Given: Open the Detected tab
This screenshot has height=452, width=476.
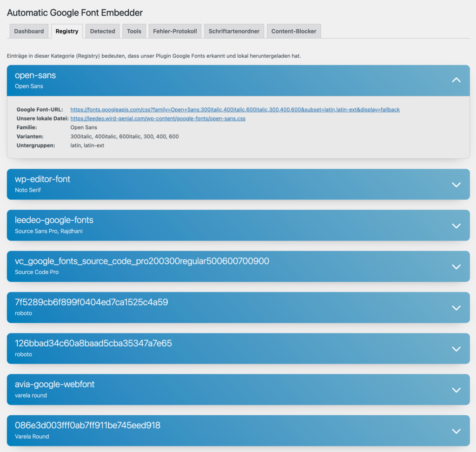Looking at the screenshot, I should coord(102,31).
